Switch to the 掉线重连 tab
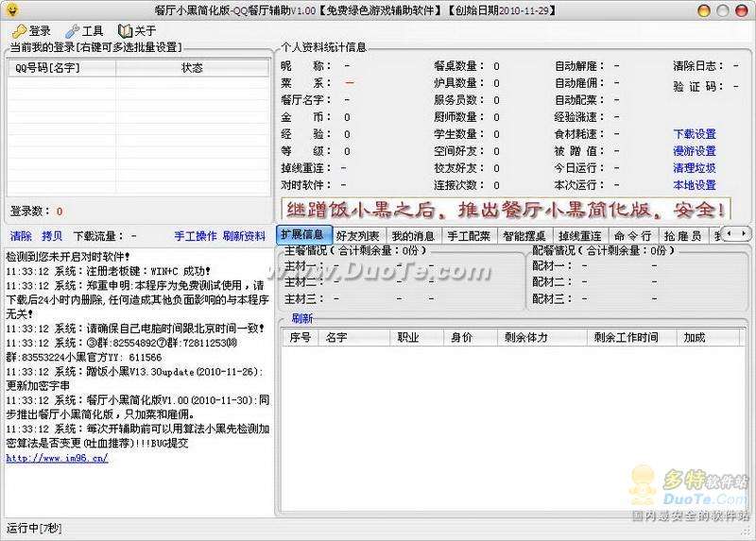Viewport: 756px width, 541px height. [x=580, y=236]
